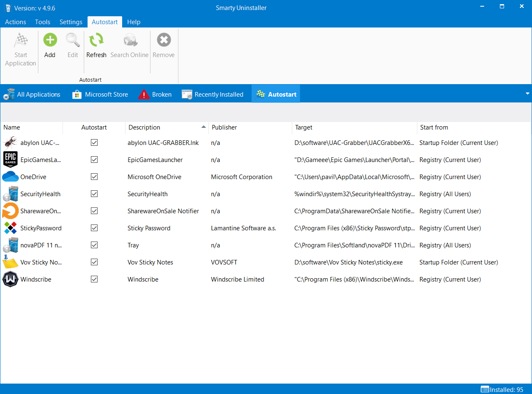Switch to Recently Installed view
532x394 pixels.
(213, 95)
